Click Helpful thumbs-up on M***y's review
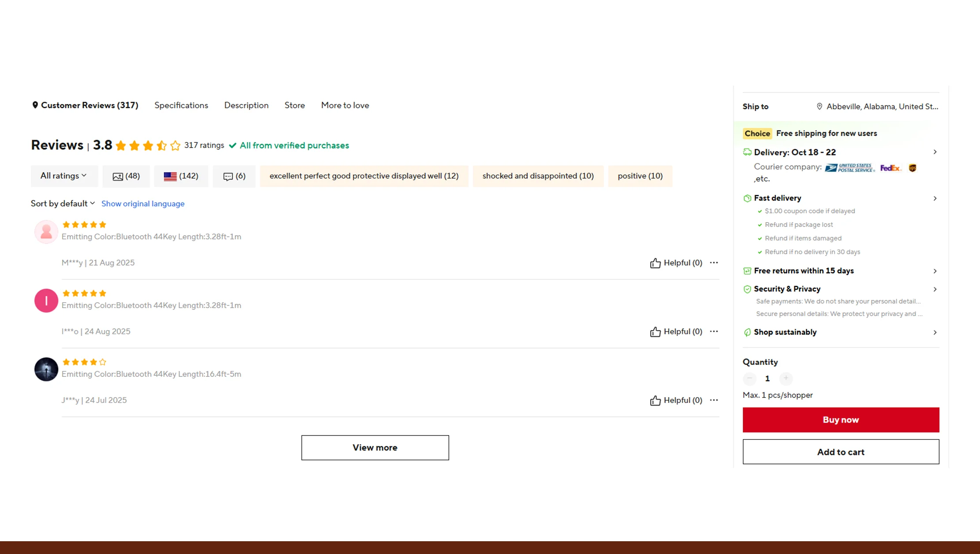Image resolution: width=980 pixels, height=554 pixels. tap(656, 262)
